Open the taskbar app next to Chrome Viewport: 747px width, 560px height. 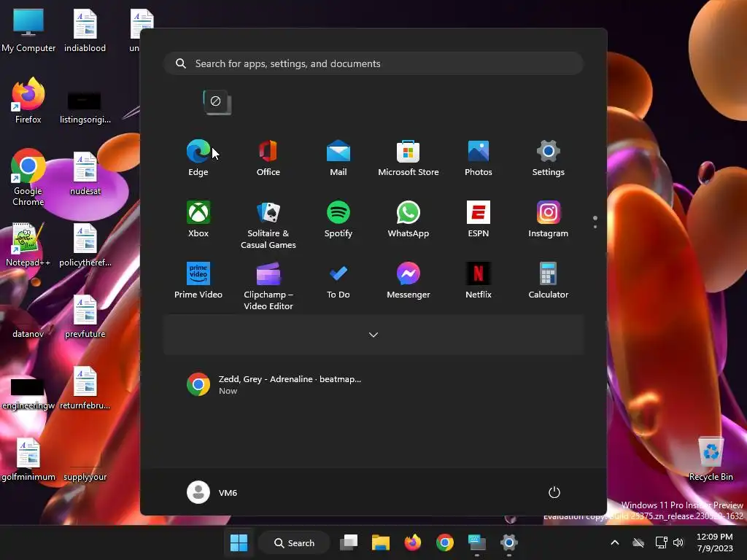pyautogui.click(x=476, y=542)
